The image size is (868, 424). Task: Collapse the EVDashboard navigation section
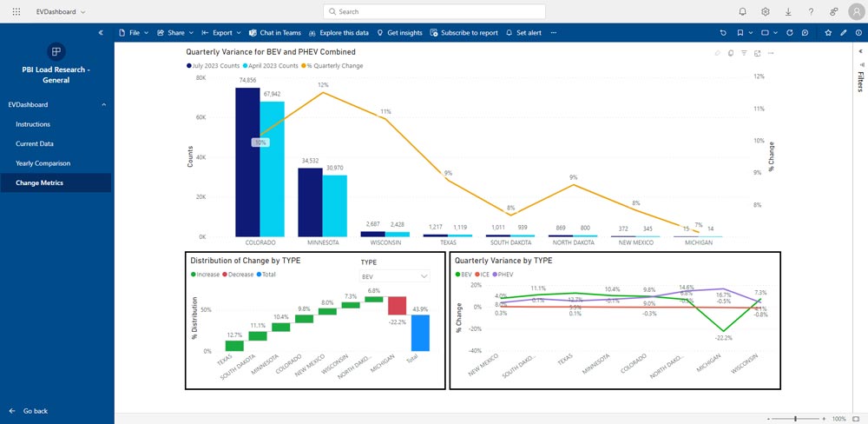click(x=104, y=104)
